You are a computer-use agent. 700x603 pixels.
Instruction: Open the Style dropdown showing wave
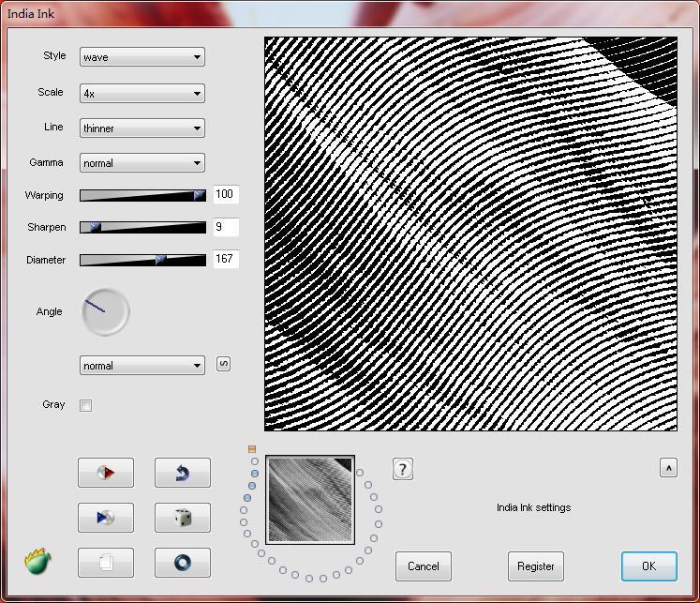142,57
